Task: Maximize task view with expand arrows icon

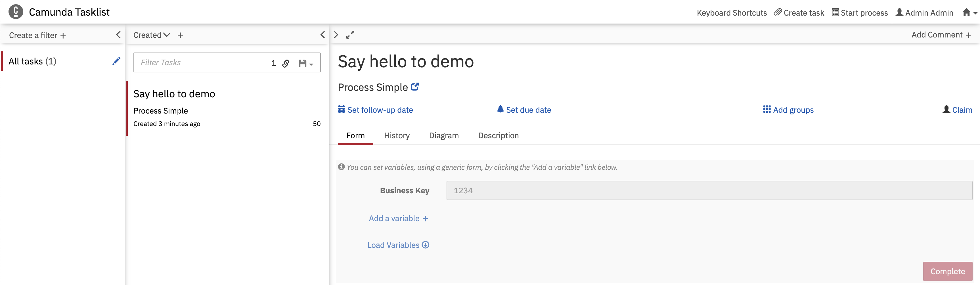Action: coord(350,35)
